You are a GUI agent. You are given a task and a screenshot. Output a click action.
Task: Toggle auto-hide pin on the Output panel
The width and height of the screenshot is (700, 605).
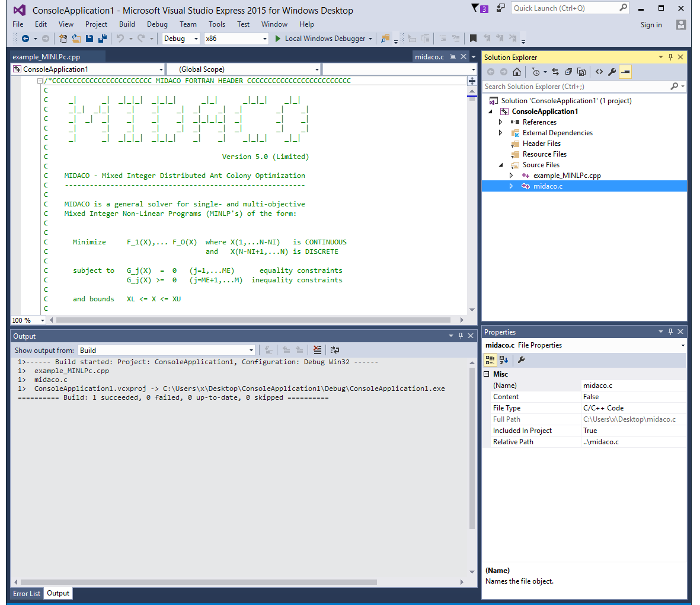[x=461, y=336]
